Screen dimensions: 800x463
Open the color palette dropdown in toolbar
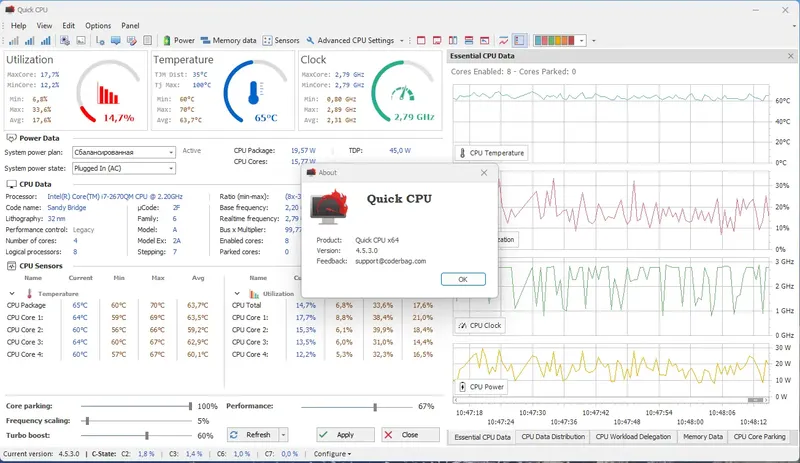[x=582, y=40]
